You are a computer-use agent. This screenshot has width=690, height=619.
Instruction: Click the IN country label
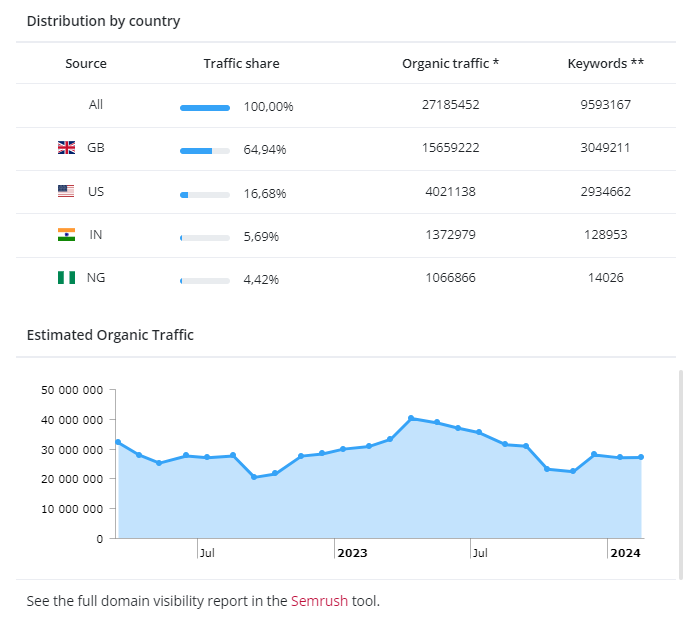(96, 234)
